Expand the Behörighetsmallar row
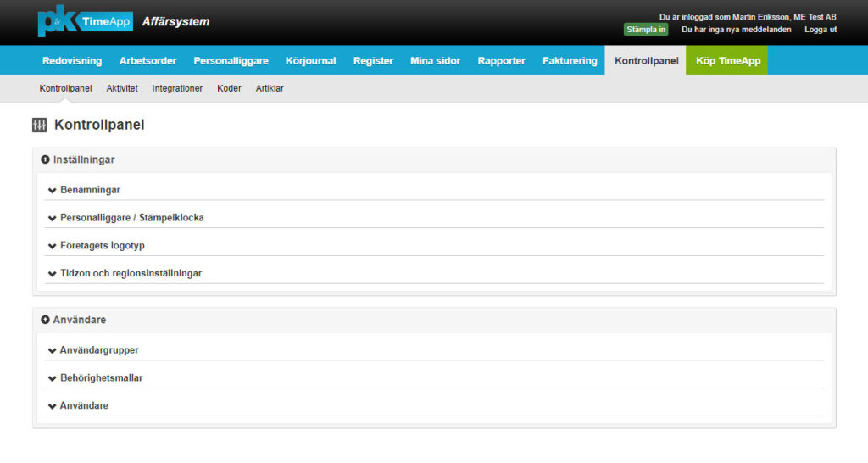The image size is (868, 463). point(101,378)
